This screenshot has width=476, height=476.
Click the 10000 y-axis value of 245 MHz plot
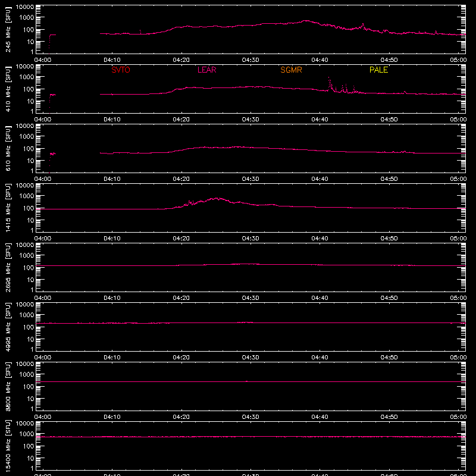coord(25,7)
